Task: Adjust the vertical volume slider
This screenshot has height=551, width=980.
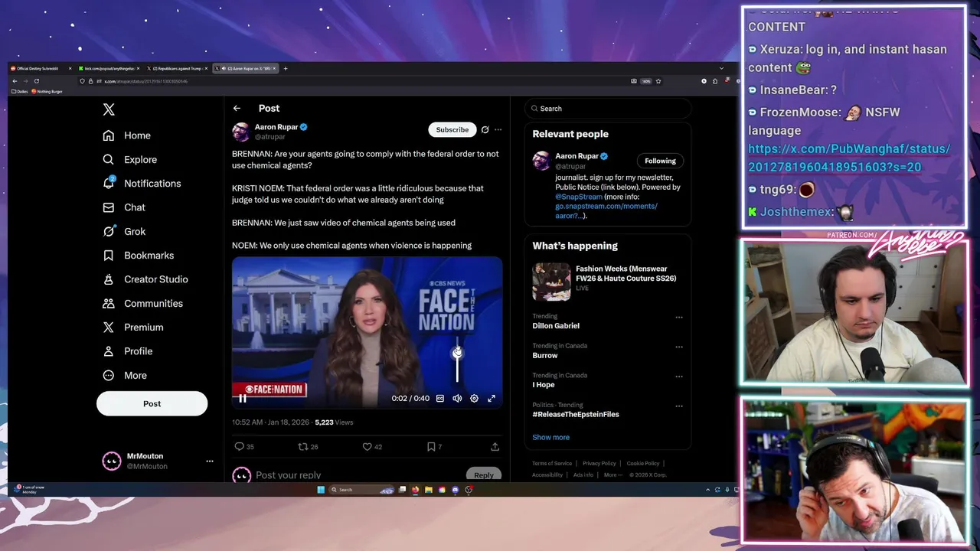Action: pos(457,360)
